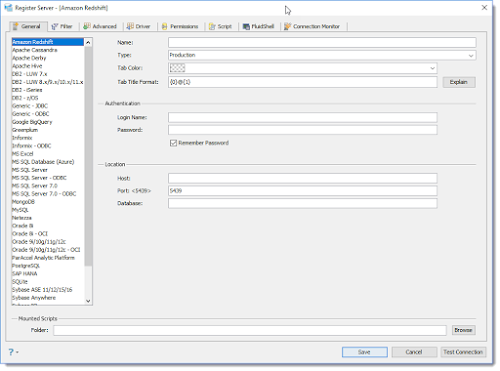Select plain MS SQL Server entry
500x371 pixels.
[x=48, y=170]
